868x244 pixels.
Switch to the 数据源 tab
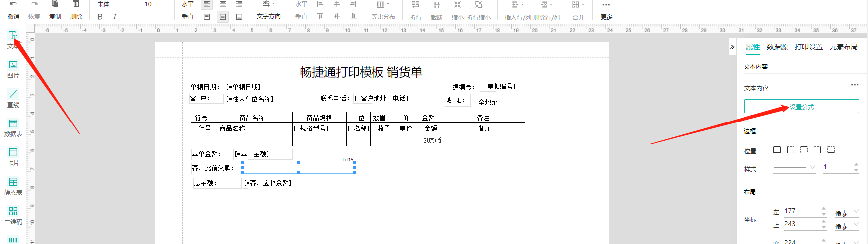tap(777, 47)
